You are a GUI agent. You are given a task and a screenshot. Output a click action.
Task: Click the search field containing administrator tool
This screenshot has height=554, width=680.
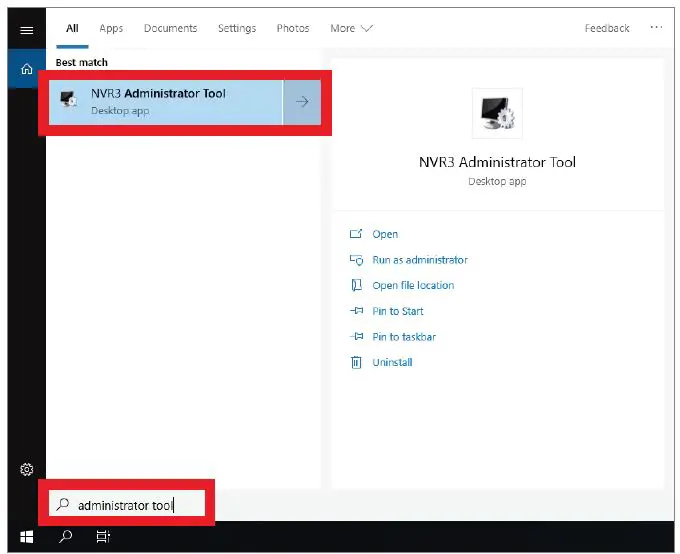pos(127,503)
